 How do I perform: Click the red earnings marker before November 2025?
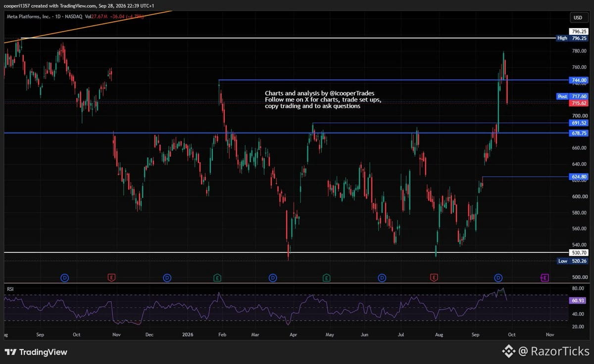point(111,278)
